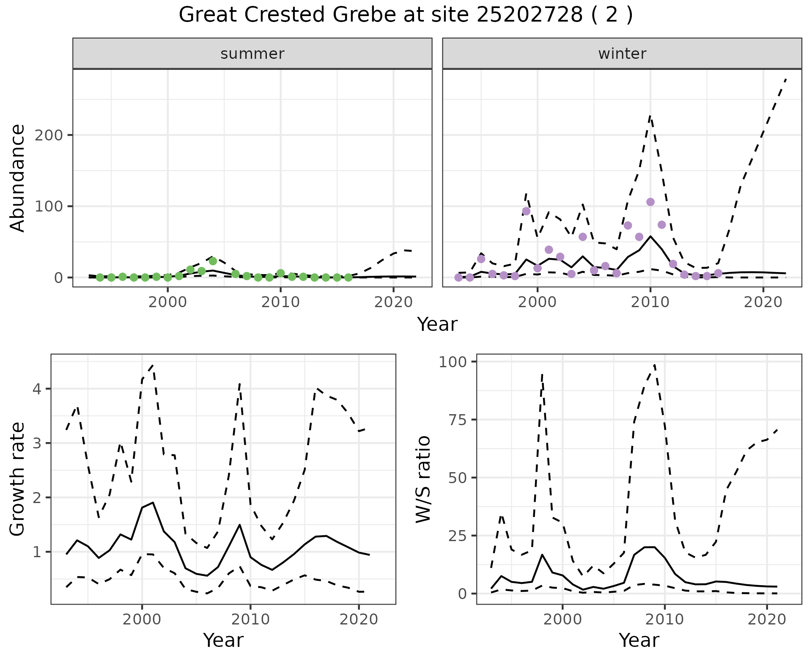812x660 pixels.
Task: Click the highest green summer data point
Action: click(213, 261)
